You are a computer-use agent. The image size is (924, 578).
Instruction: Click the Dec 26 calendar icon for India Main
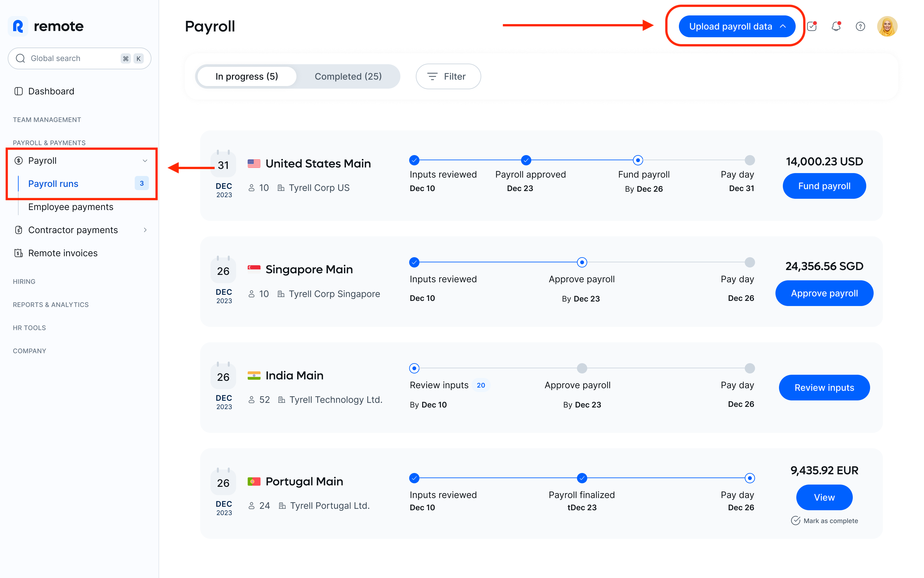click(x=223, y=375)
